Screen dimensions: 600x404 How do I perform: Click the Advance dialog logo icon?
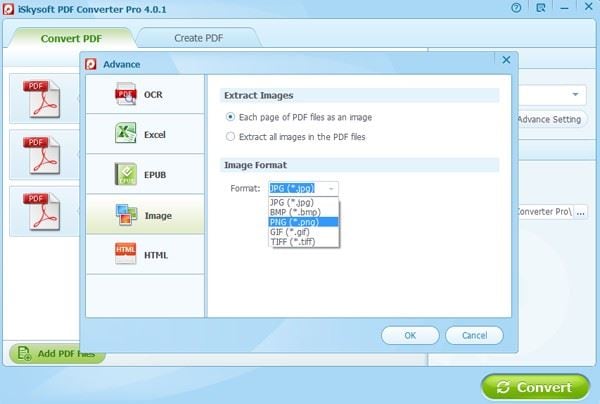(91, 64)
